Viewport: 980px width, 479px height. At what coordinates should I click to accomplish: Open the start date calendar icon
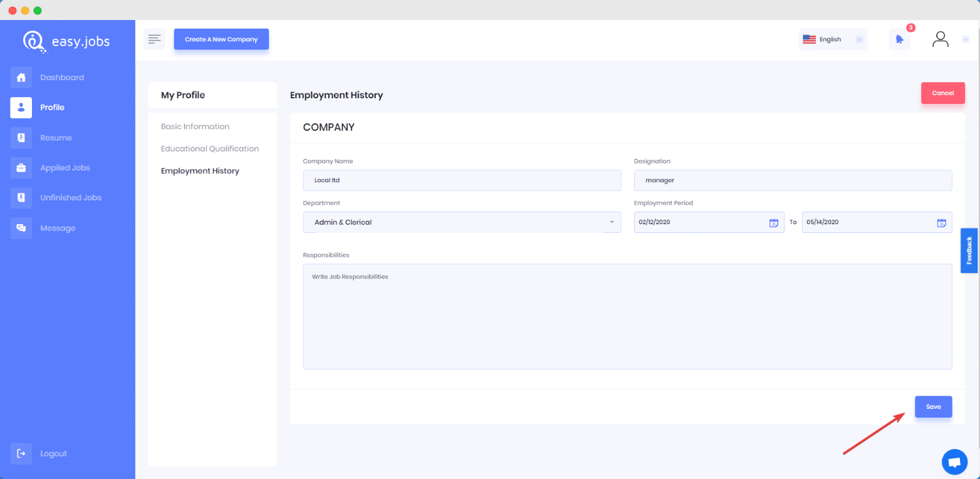click(x=774, y=223)
